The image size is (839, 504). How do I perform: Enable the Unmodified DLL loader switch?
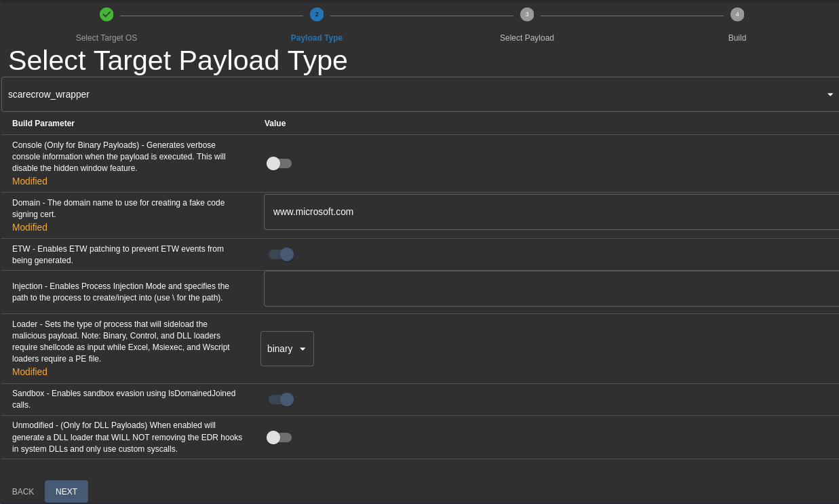[x=279, y=438]
